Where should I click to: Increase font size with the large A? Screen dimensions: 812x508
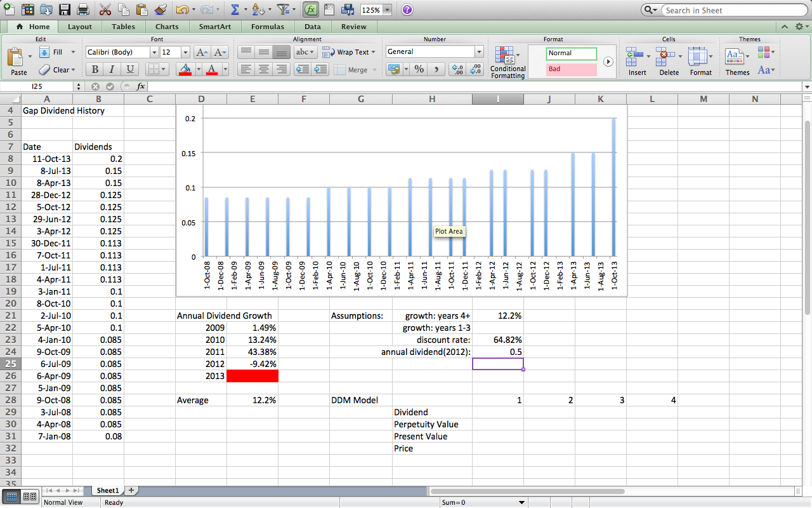[x=202, y=53]
